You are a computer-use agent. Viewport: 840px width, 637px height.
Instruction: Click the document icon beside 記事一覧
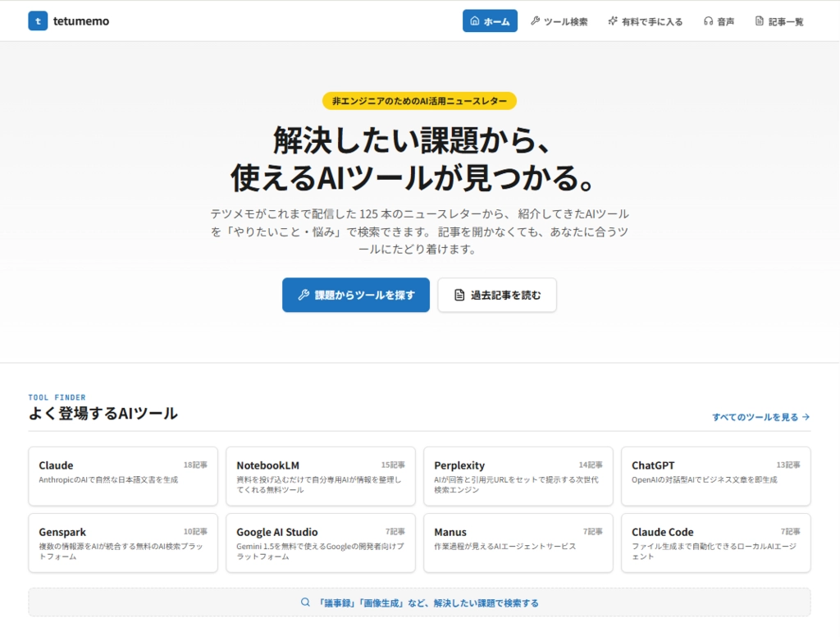759,21
